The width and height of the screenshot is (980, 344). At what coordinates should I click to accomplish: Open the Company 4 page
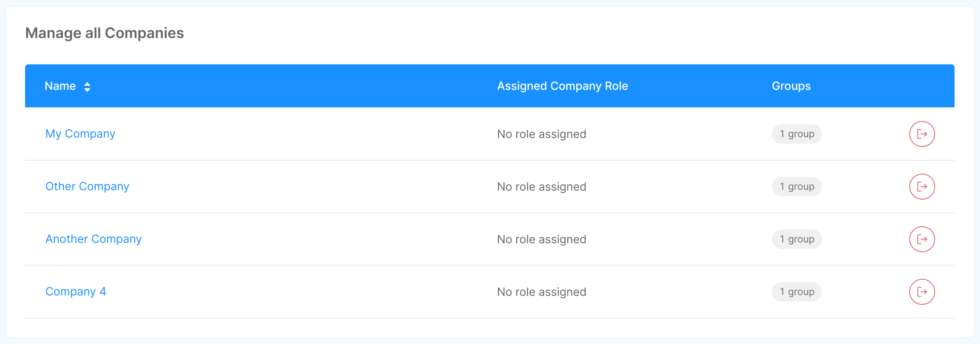76,291
